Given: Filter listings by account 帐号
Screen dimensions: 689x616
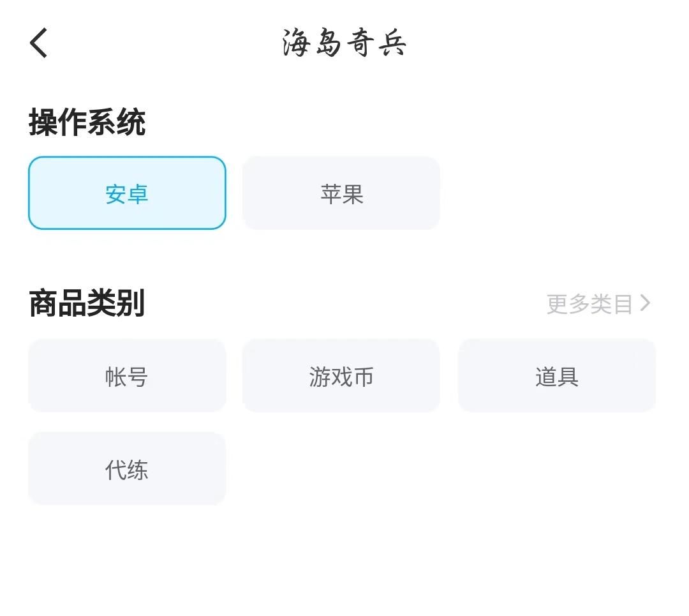Looking at the screenshot, I should tap(127, 376).
